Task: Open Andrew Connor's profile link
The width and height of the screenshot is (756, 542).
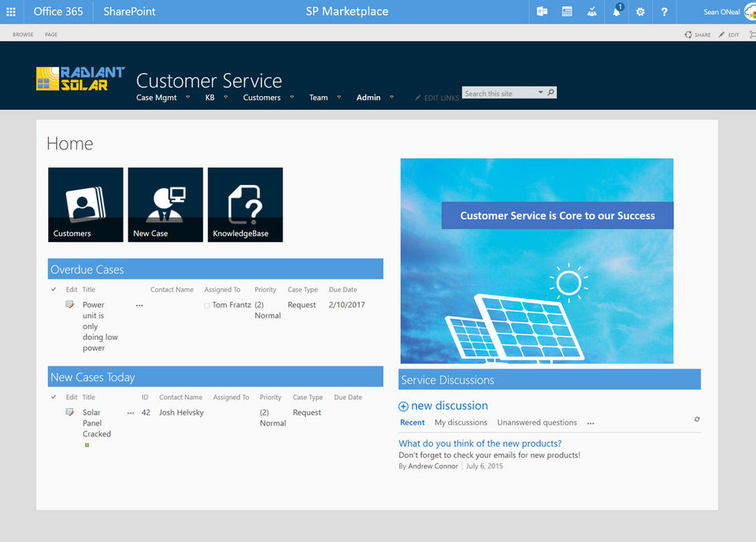Action: [433, 466]
